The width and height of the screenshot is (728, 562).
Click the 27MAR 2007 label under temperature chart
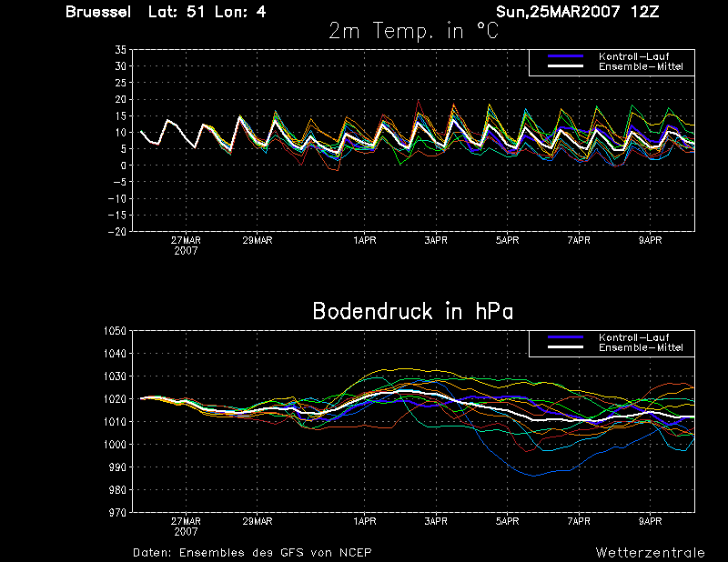[x=186, y=246]
